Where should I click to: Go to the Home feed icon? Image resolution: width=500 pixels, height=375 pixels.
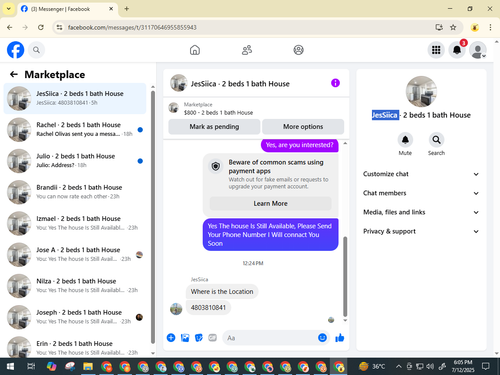(x=195, y=50)
